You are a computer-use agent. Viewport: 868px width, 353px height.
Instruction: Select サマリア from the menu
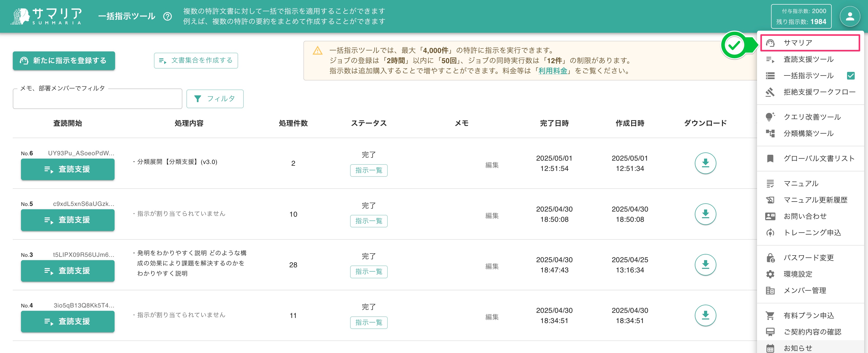[x=798, y=42]
